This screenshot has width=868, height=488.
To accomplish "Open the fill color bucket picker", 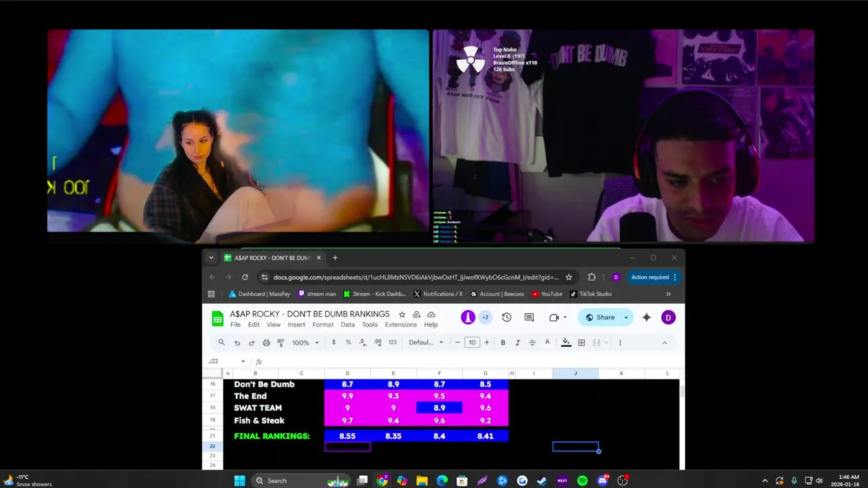I will click(566, 342).
